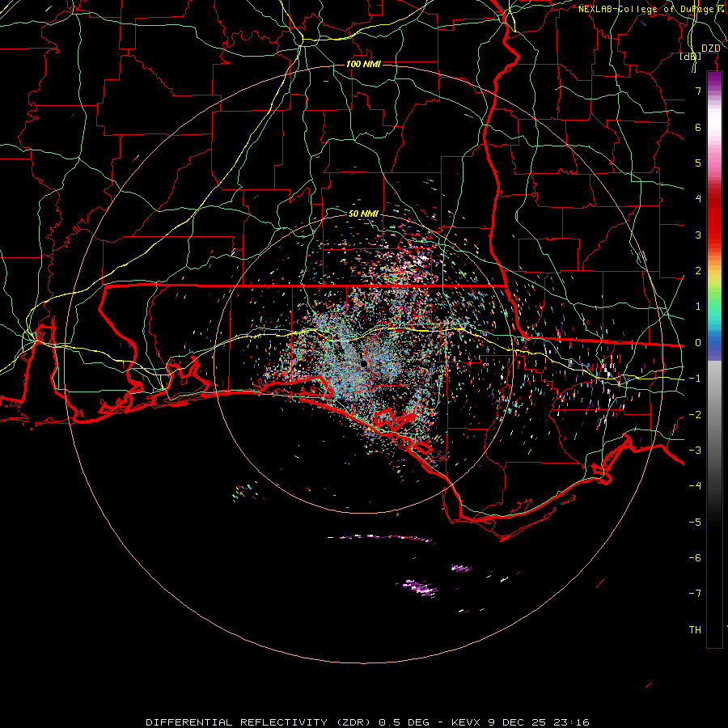Click the "-3" value on the color scale

[x=695, y=451]
